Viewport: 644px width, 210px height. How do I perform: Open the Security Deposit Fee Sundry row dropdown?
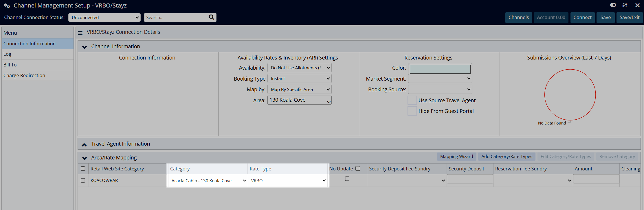[407, 181]
